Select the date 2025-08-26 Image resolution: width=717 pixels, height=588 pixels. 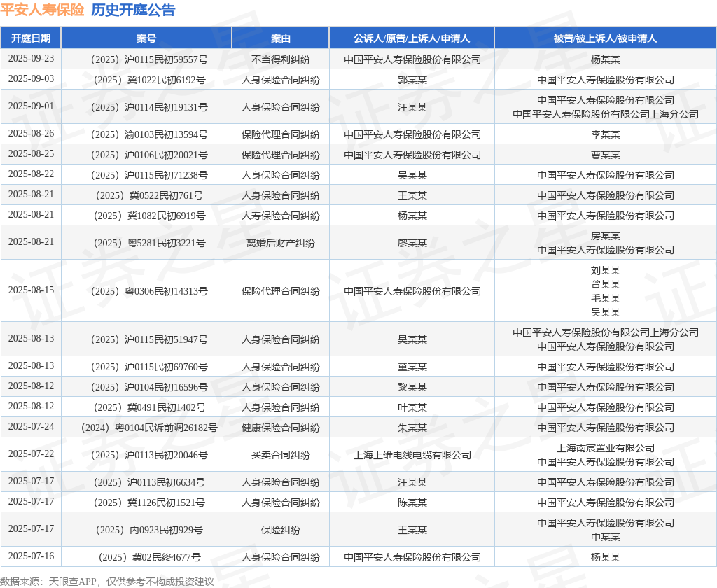point(31,134)
